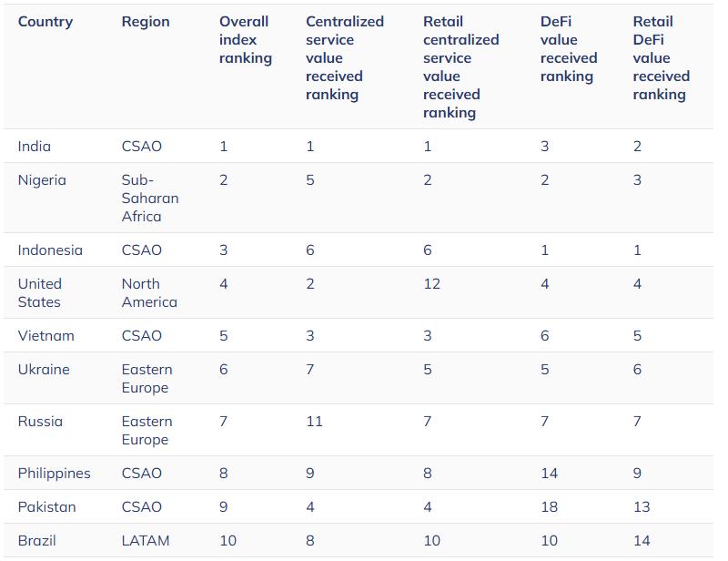Click the Nigeria country cell
The image size is (728, 561).
pyautogui.click(x=42, y=180)
